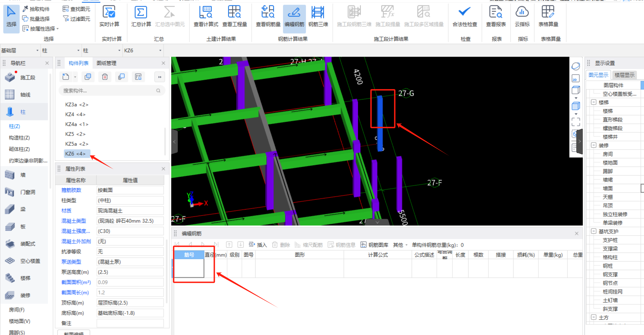Select KZ3a <2> in component list
Image resolution: width=644 pixels, height=335 pixels.
(x=76, y=105)
